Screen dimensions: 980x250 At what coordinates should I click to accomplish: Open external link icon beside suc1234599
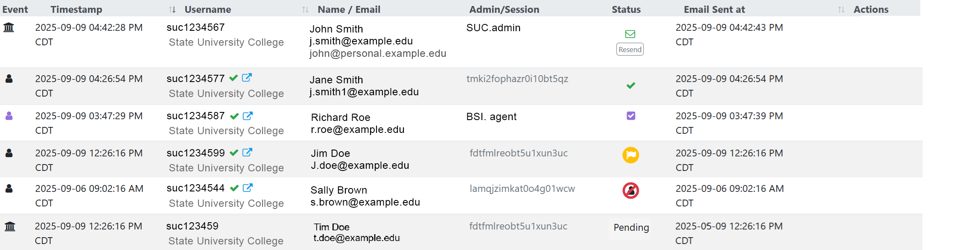click(x=247, y=153)
